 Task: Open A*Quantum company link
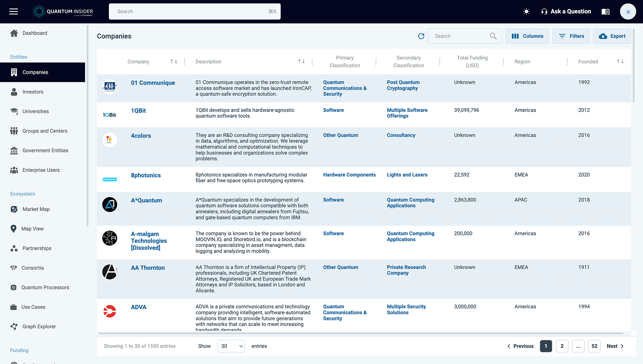coord(146,200)
